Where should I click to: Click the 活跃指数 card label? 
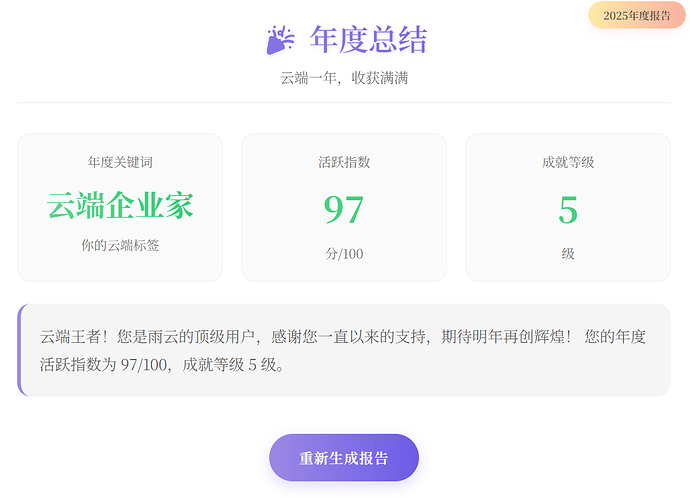(343, 162)
